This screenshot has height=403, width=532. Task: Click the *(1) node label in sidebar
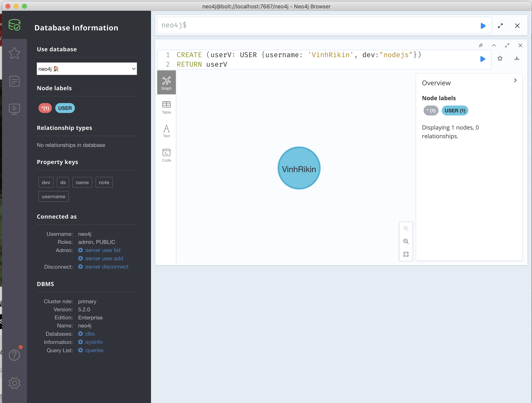click(45, 108)
